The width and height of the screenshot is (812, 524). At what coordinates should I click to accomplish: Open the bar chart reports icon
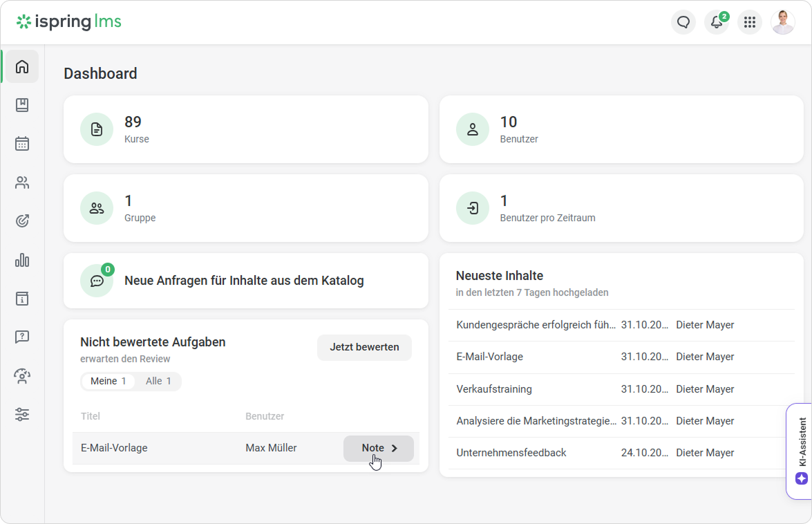pyautogui.click(x=22, y=260)
